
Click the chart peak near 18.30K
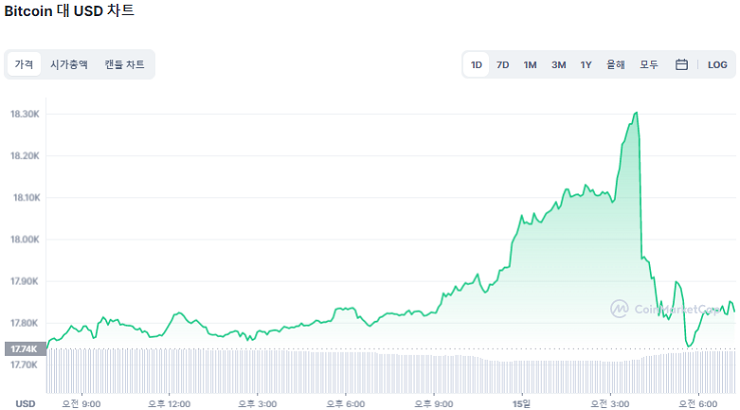click(636, 114)
